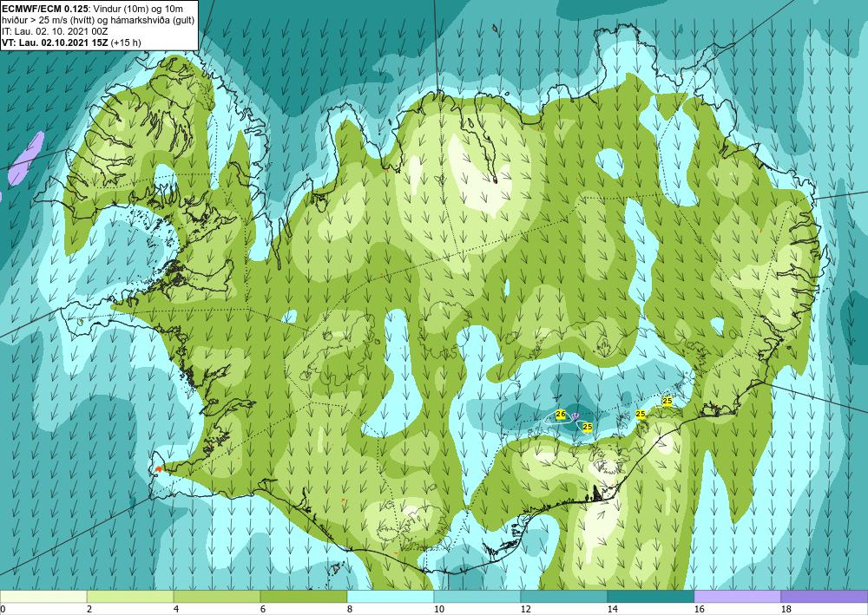Select the 8–10 m/s pale cyan legend swatch

391,596
